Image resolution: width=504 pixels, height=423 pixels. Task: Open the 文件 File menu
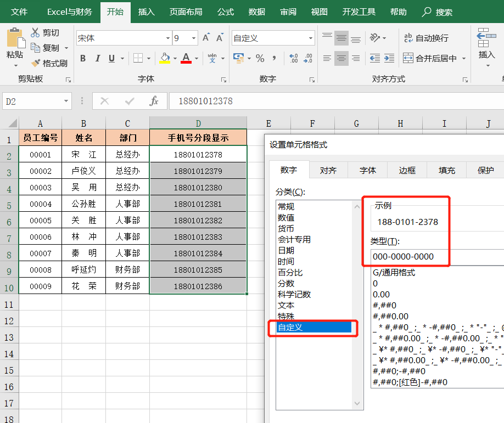[19, 12]
